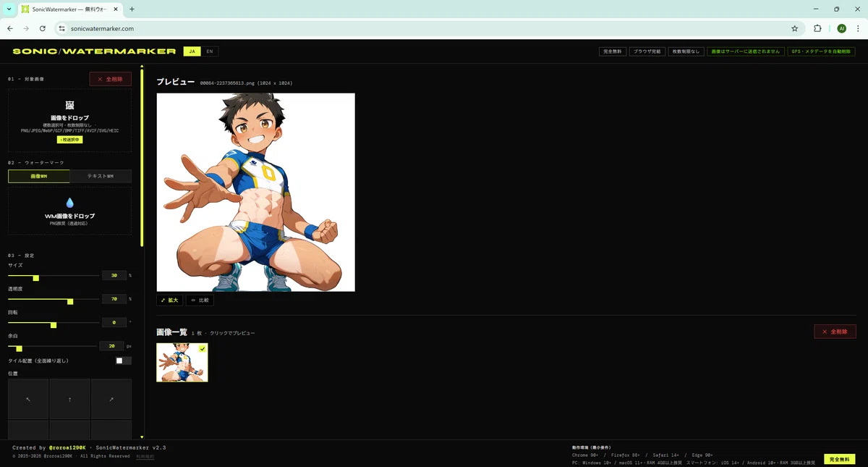Click the 回転 value field showing 0
This screenshot has height=467, width=868.
[x=114, y=322]
